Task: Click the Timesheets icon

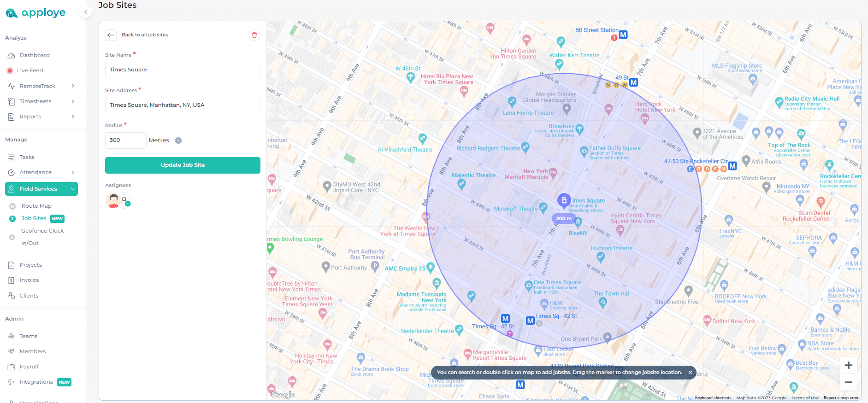Action: 12,101
